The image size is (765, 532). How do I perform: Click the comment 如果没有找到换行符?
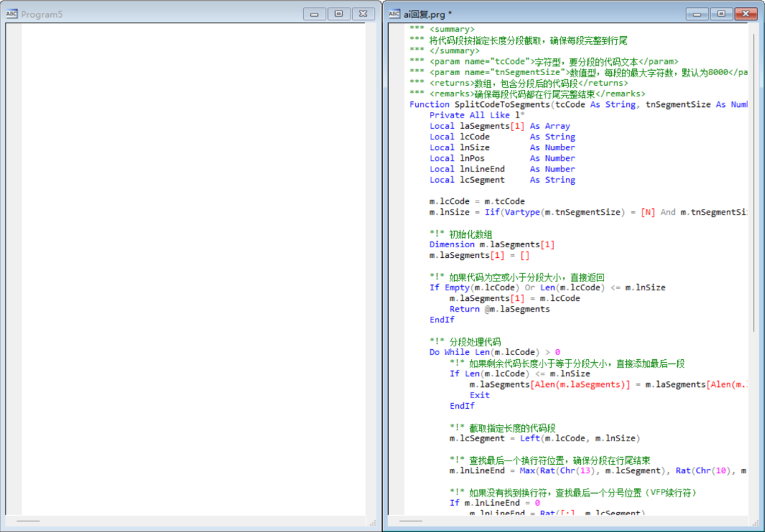click(x=573, y=492)
